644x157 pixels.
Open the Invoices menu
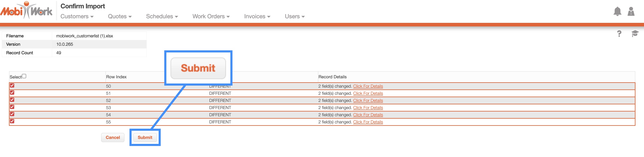pos(257,16)
